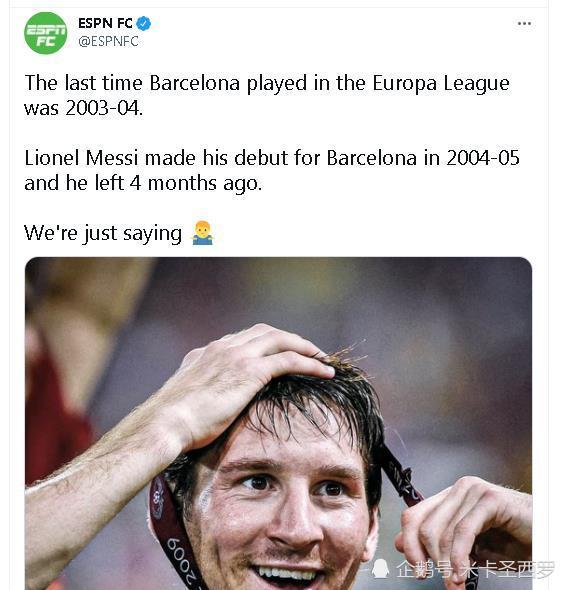Open the Messi photo attached to tweet

(x=278, y=423)
